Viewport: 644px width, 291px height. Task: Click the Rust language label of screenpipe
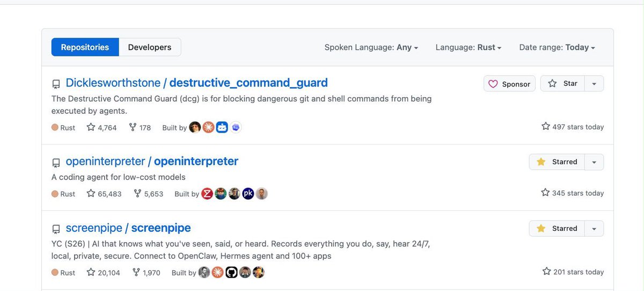point(63,273)
